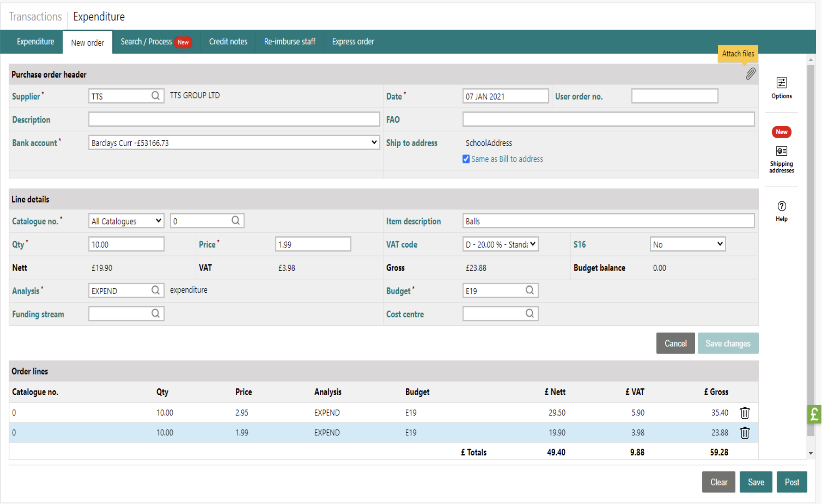Search the Cost centre lookup icon
This screenshot has width=827, height=504.
529,314
